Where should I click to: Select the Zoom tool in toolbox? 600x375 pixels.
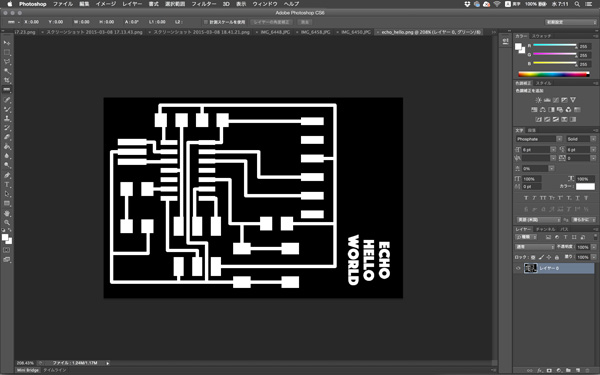point(7,222)
